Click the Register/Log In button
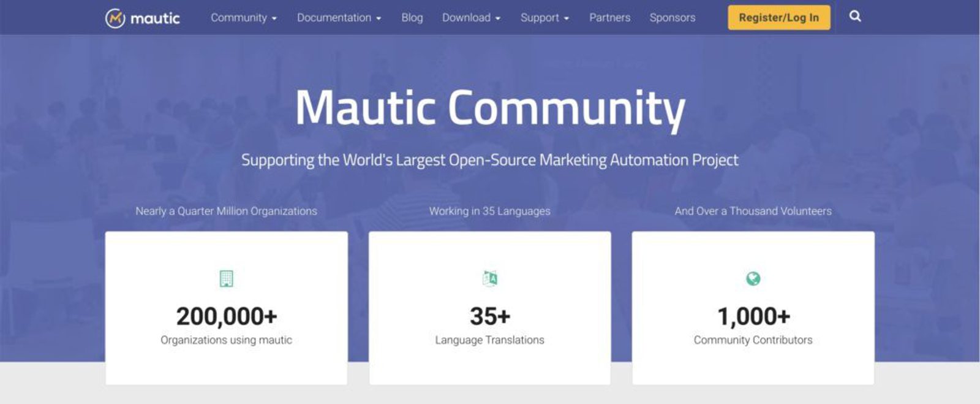This screenshot has width=980, height=404. (778, 18)
